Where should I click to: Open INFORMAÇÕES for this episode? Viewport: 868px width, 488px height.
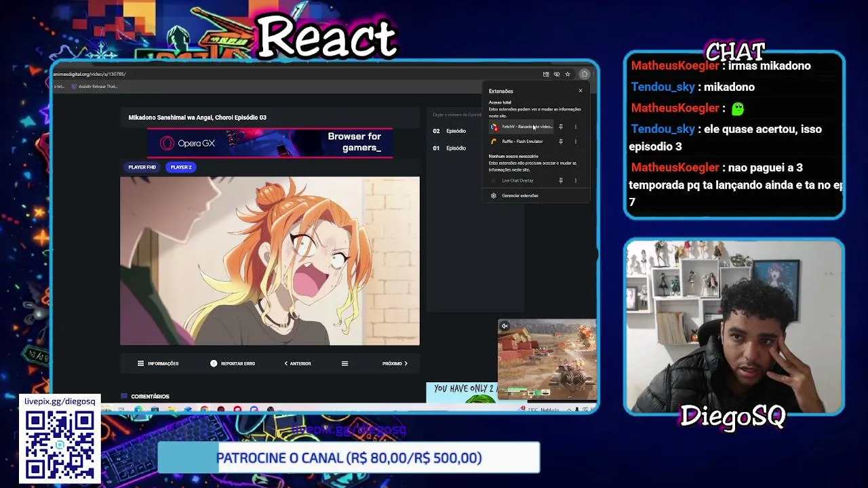(158, 363)
